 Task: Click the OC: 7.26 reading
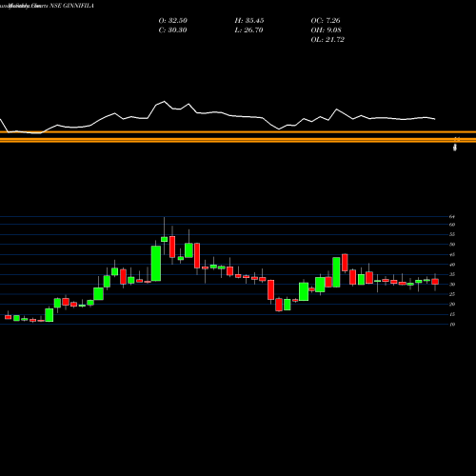[326, 21]
